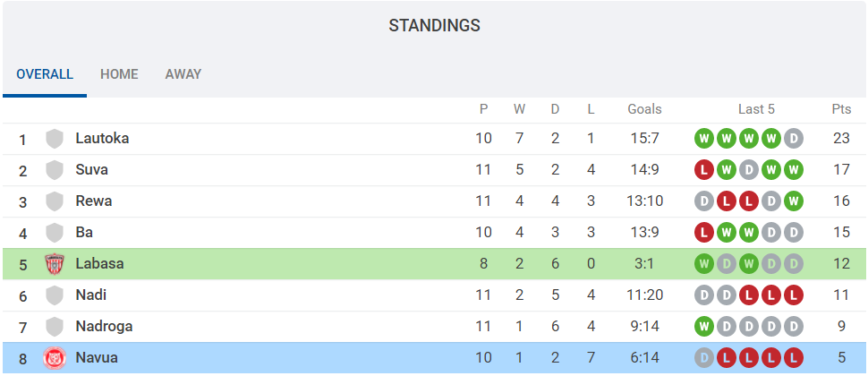Click the highlighted Labasa row points value
The width and height of the screenshot is (868, 376).
coord(841,264)
